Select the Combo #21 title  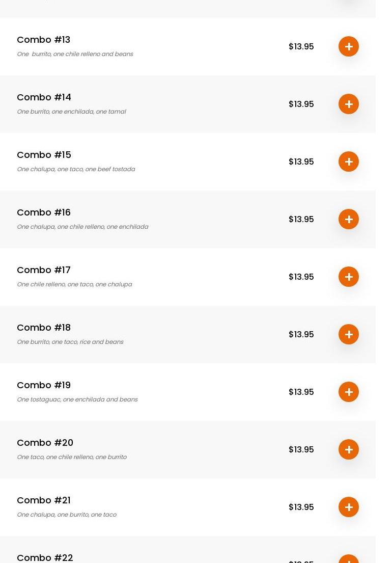44,500
